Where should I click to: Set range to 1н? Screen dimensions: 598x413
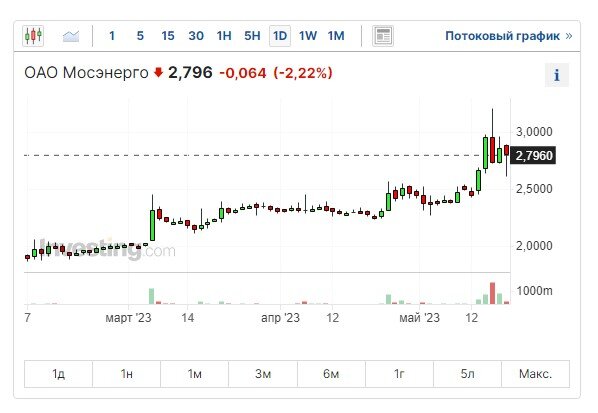[x=127, y=374]
